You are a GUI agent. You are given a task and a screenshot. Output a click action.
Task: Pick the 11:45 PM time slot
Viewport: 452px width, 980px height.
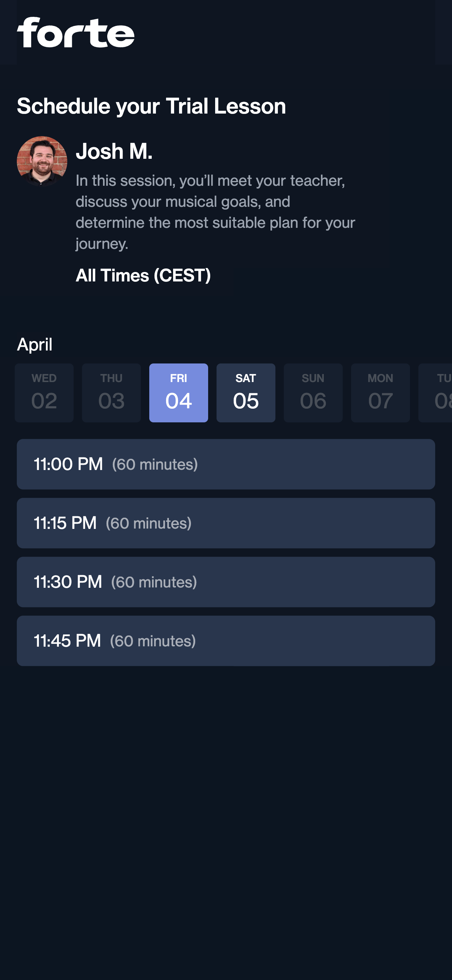(x=226, y=641)
